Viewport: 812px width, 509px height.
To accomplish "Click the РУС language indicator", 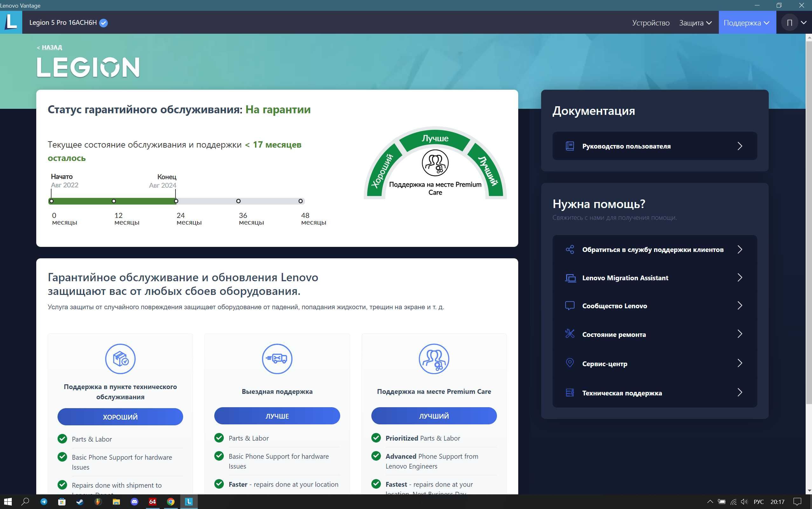I will coord(759,502).
